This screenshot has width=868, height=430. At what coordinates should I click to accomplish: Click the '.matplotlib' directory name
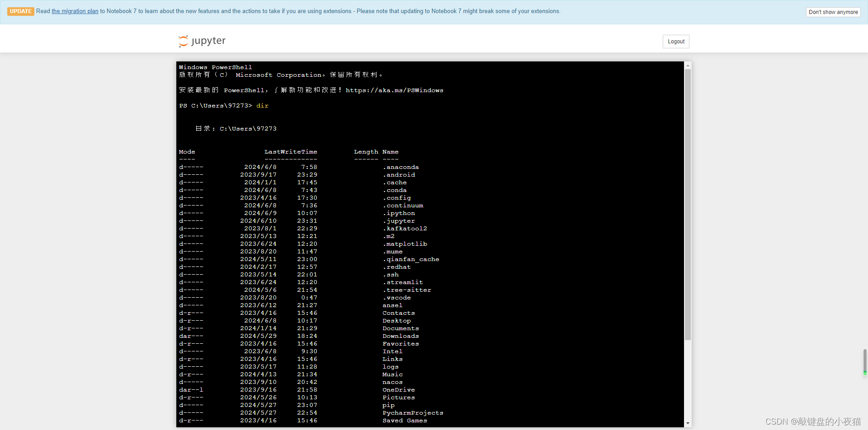pos(405,244)
